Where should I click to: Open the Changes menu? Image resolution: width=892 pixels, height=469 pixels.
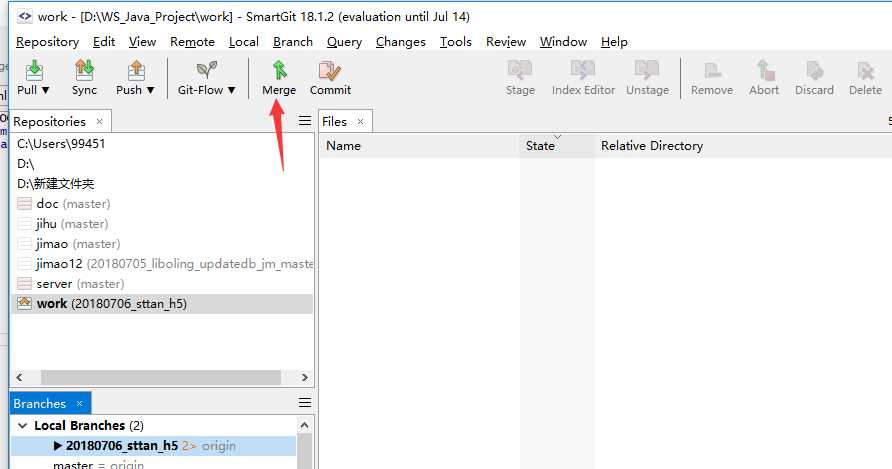click(x=400, y=42)
